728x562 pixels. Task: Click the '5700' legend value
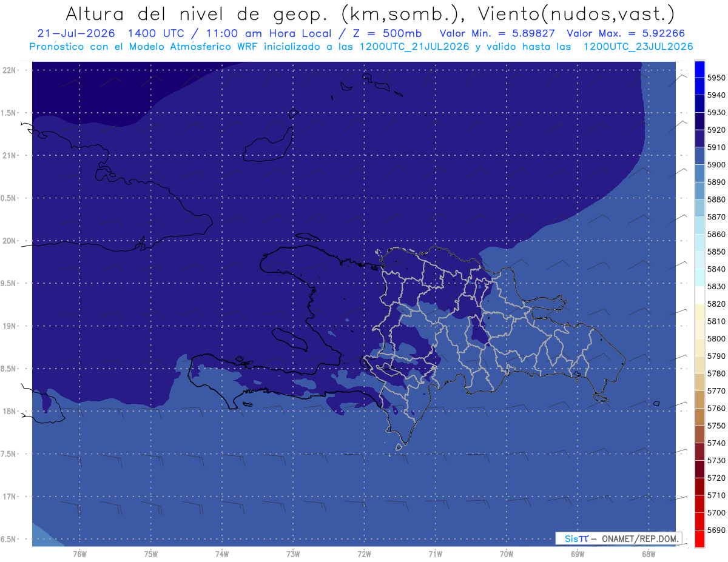[716, 513]
